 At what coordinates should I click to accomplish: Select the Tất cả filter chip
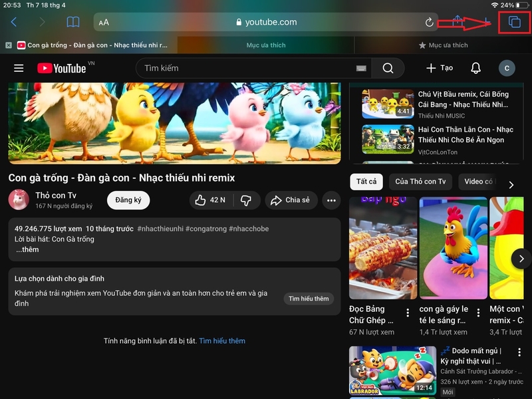[x=366, y=182]
